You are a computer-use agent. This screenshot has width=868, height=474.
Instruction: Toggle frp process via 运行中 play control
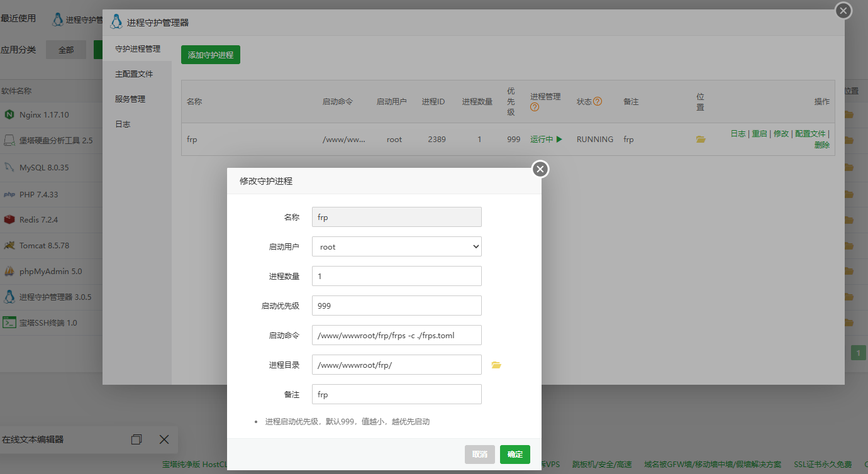click(x=546, y=140)
